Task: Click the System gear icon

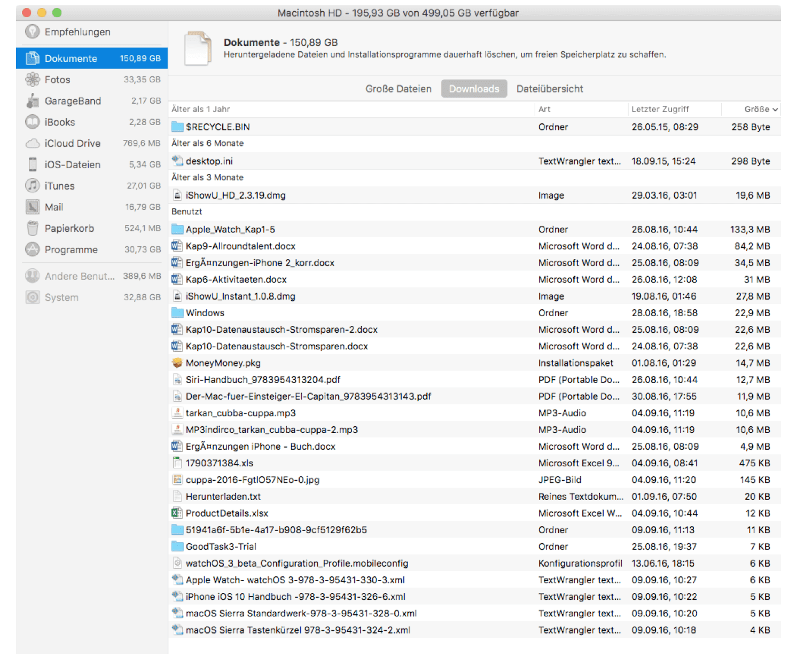Action: tap(33, 297)
